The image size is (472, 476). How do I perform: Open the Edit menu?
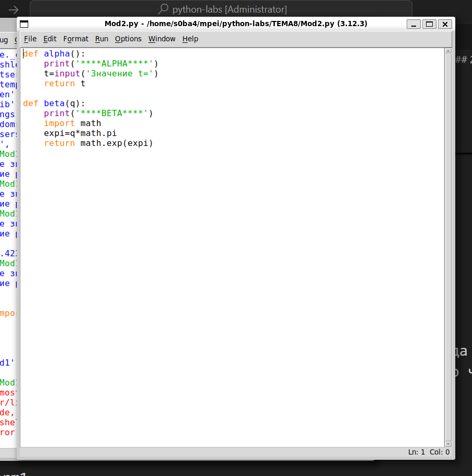tap(50, 39)
